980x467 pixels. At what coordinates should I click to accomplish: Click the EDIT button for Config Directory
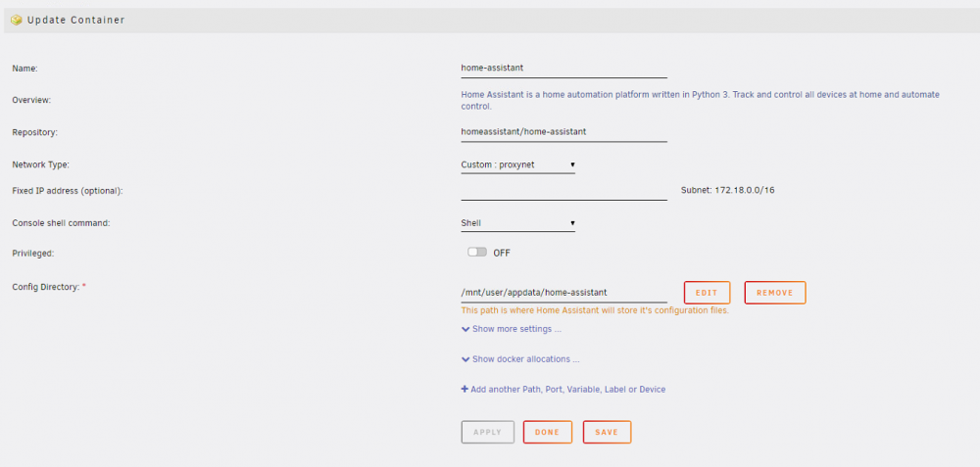coord(707,293)
